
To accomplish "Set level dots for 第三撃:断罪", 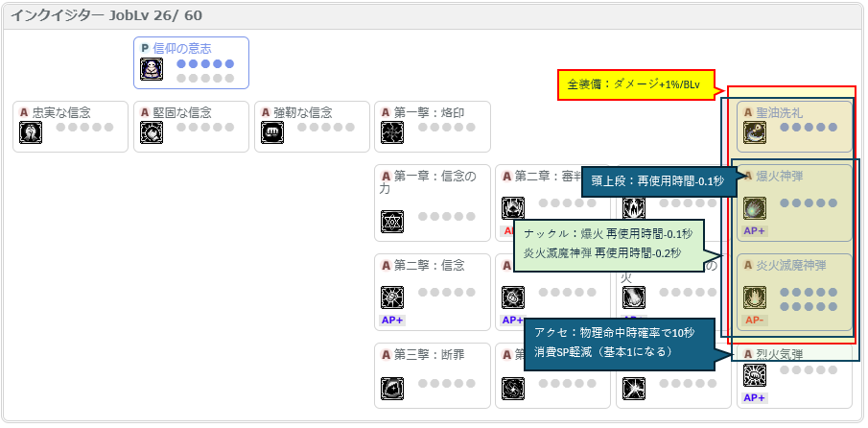I will coord(447,383).
